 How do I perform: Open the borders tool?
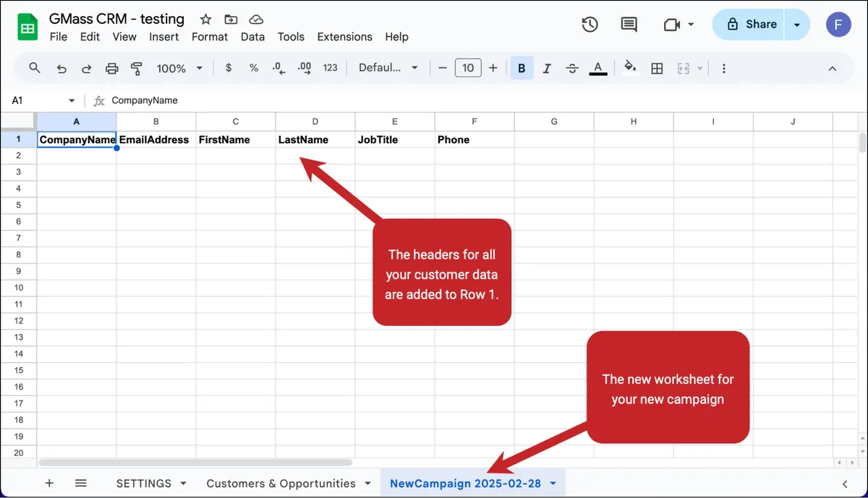(657, 69)
